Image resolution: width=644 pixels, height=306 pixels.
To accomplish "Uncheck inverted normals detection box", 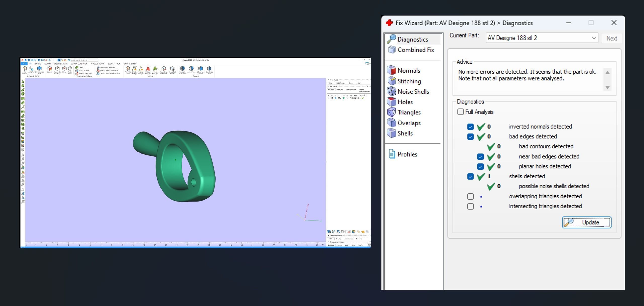I will click(x=470, y=127).
